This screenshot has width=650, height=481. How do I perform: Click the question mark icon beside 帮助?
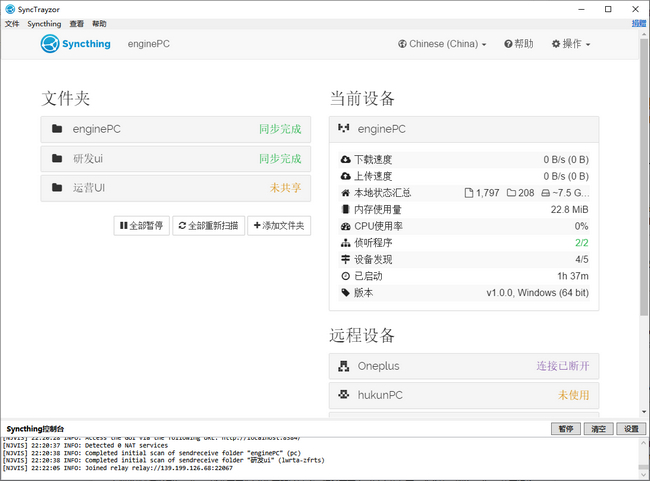pos(508,44)
